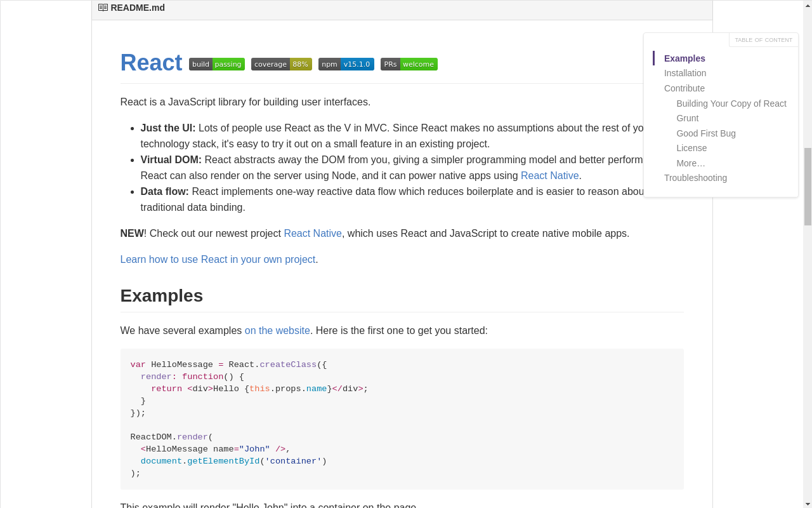Open the React Native link in Virtual DOM bullet

[x=549, y=175]
